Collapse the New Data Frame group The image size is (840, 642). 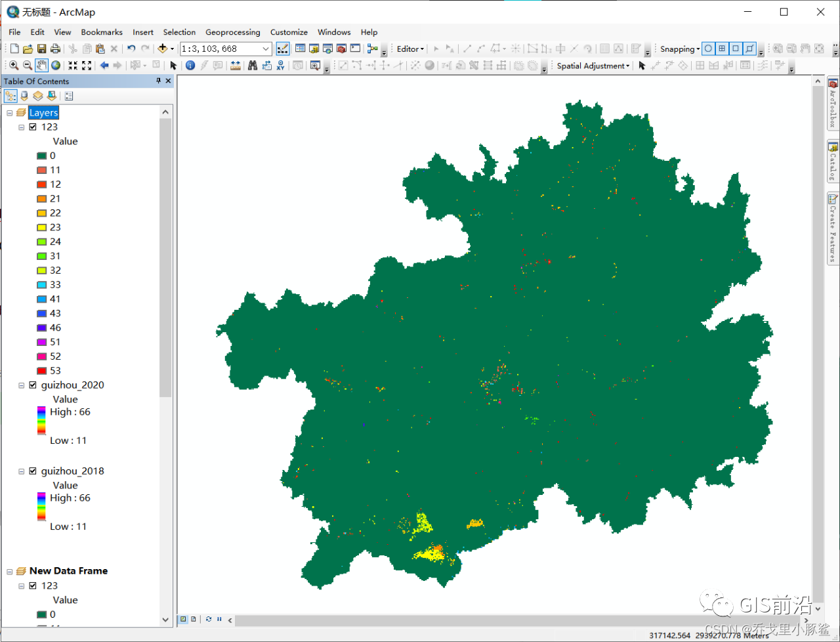pos(10,571)
